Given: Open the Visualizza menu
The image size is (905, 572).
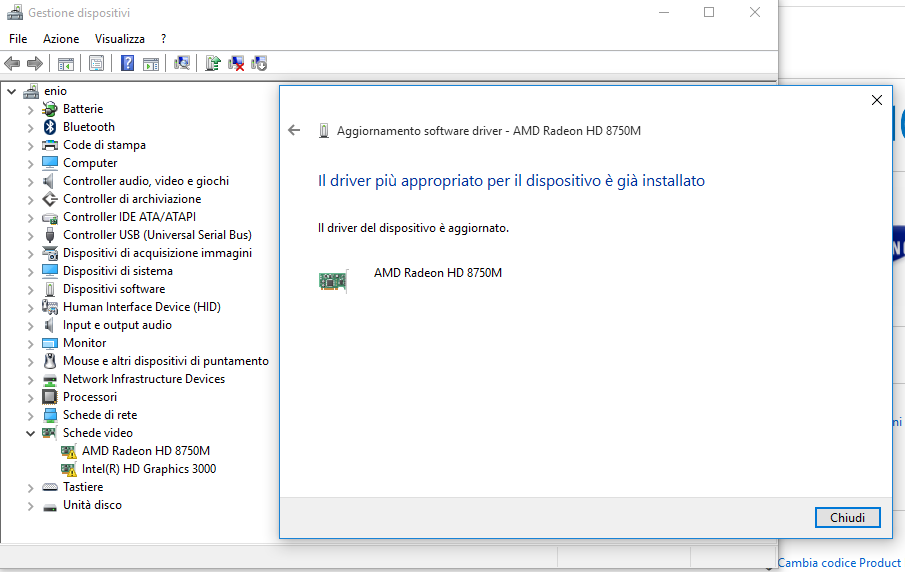Looking at the screenshot, I should 119,39.
